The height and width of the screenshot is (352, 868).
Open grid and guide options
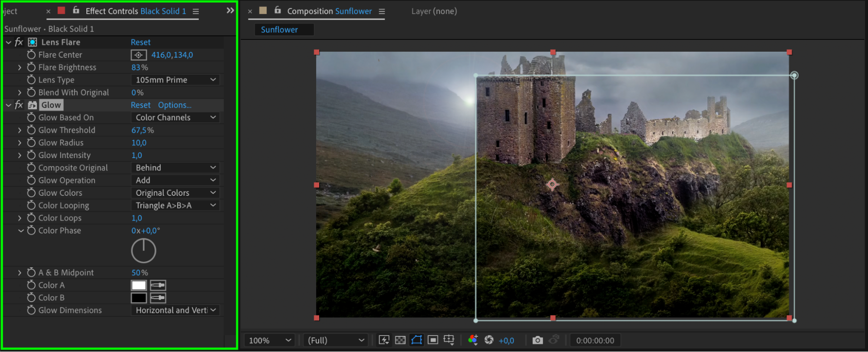(449, 340)
